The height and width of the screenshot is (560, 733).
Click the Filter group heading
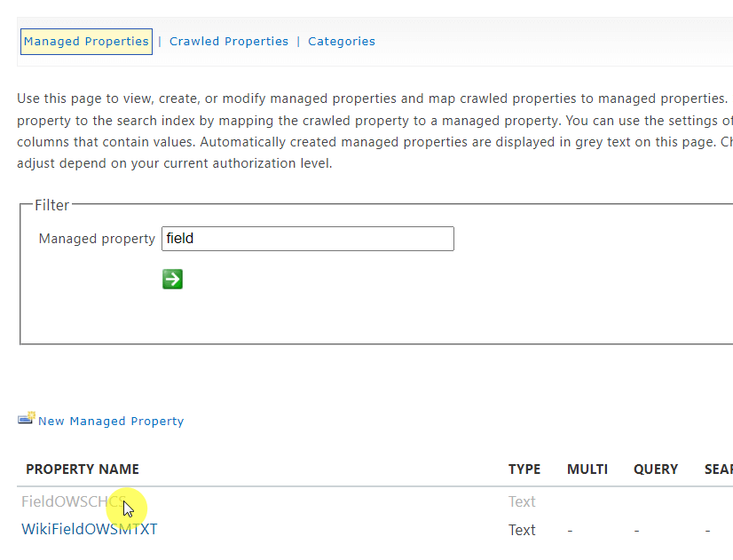(51, 205)
